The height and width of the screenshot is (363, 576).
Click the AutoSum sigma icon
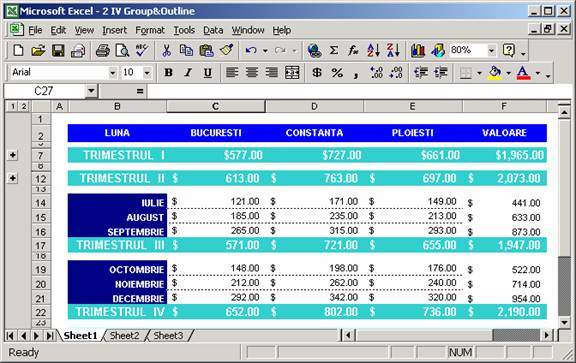334,50
